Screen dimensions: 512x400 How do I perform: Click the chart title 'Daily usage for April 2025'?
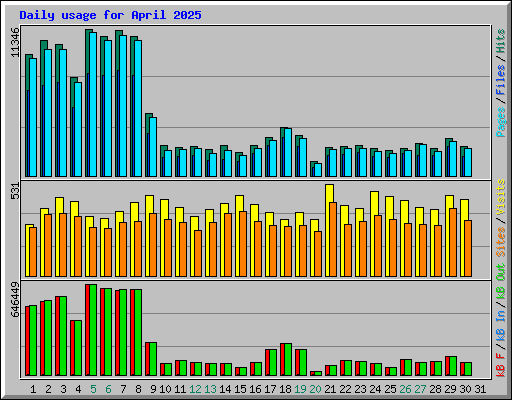click(110, 15)
